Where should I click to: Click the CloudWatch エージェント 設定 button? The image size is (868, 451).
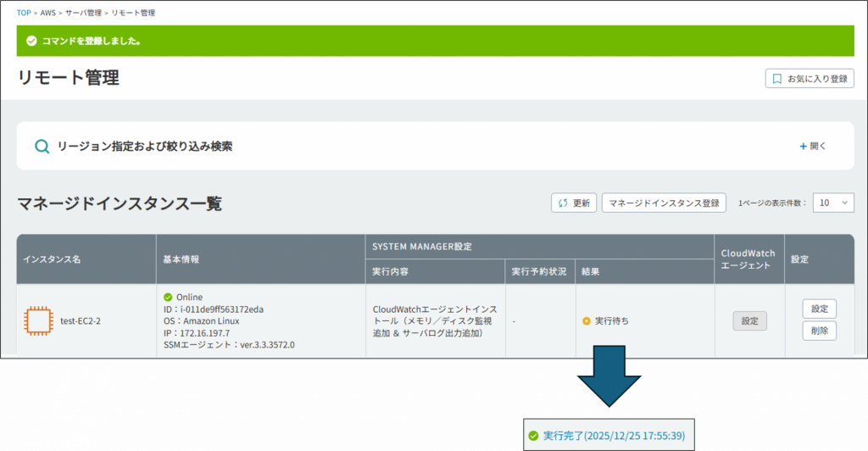[749, 321]
